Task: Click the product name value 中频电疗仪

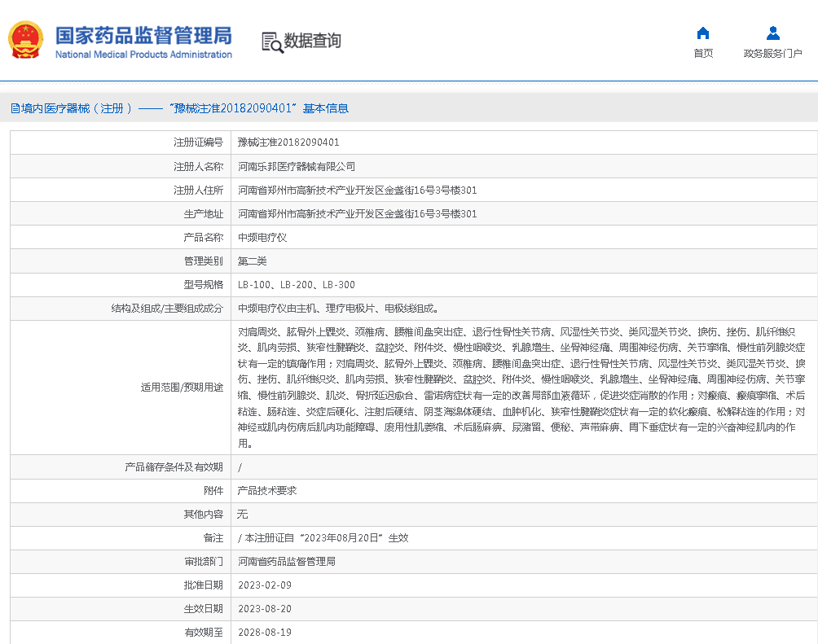Action: pyautogui.click(x=262, y=238)
